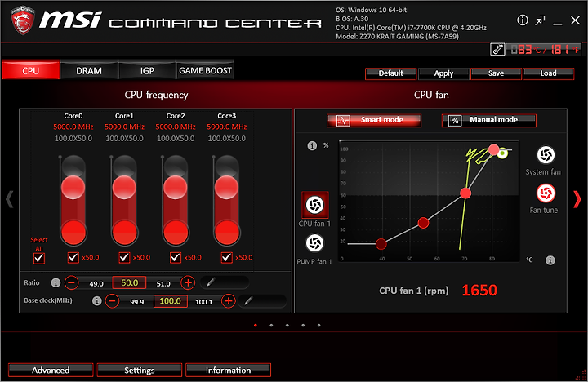Toggle the Core3 x50.0 checkbox
Image resolution: width=588 pixels, height=382 pixels.
pos(227,258)
